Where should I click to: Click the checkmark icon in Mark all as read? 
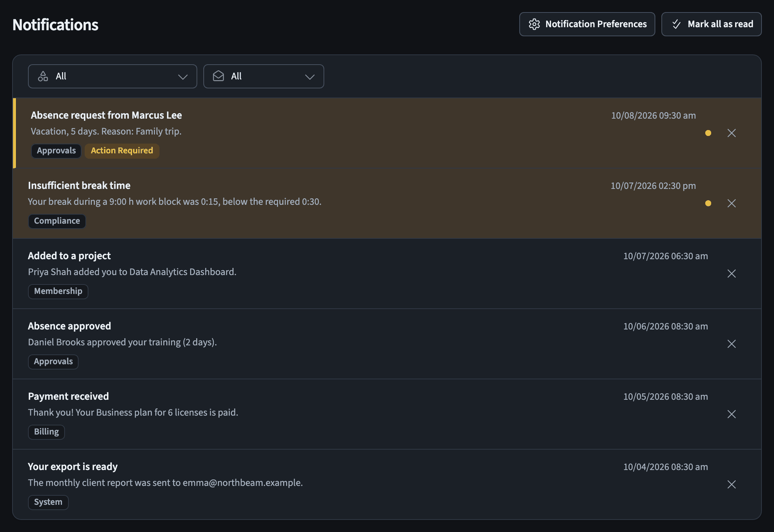[676, 24]
